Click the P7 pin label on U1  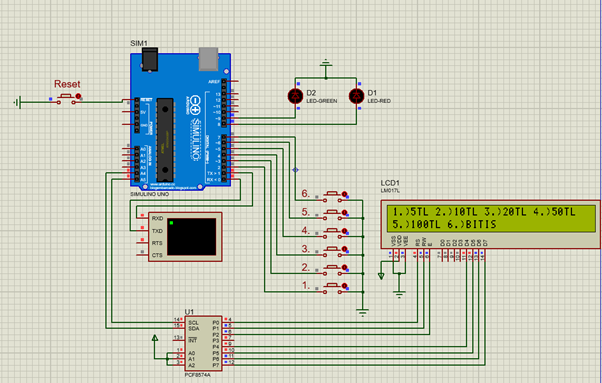(216, 365)
